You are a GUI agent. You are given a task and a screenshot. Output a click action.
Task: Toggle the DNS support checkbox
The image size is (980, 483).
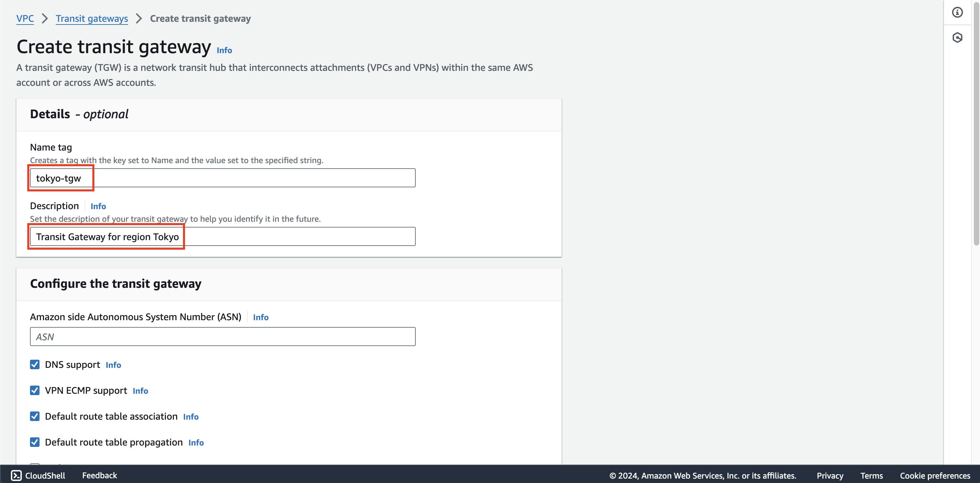click(34, 364)
